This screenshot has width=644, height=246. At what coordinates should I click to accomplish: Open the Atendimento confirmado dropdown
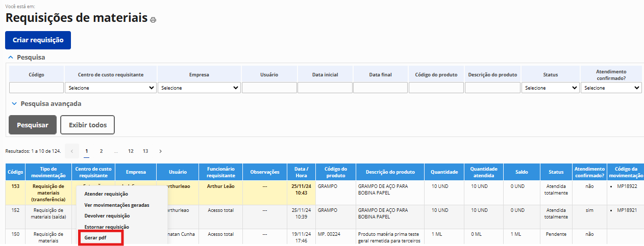pyautogui.click(x=611, y=88)
